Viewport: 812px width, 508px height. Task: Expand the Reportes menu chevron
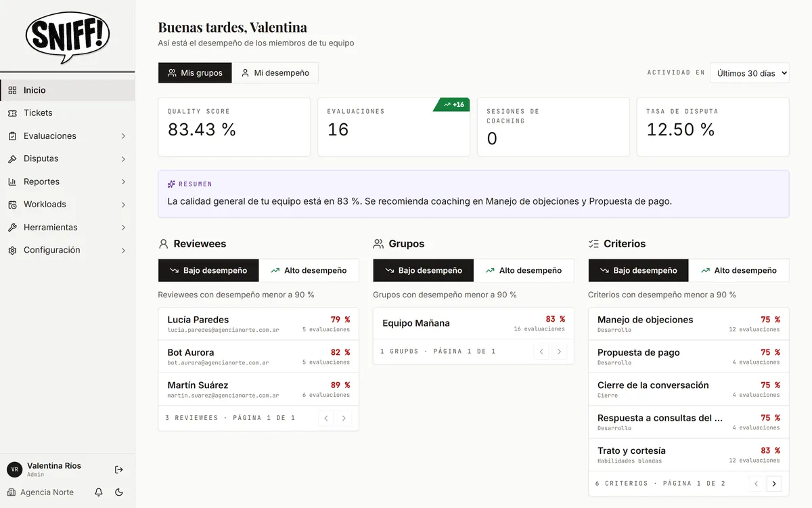click(123, 182)
